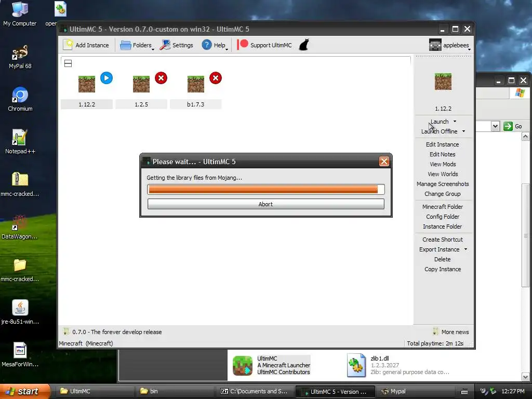532x399 pixels.
Task: Click the green Go button in Explorer window
Action: click(513, 126)
